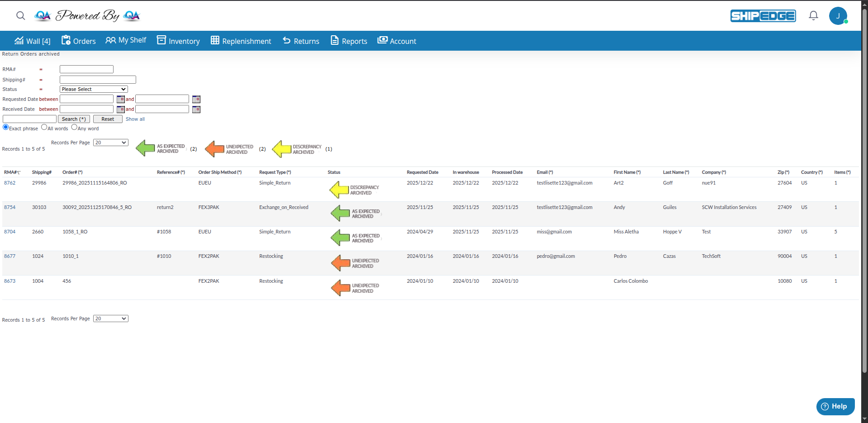Open calendar picker for Requested Date start
This screenshot has height=423, width=868.
click(x=120, y=99)
